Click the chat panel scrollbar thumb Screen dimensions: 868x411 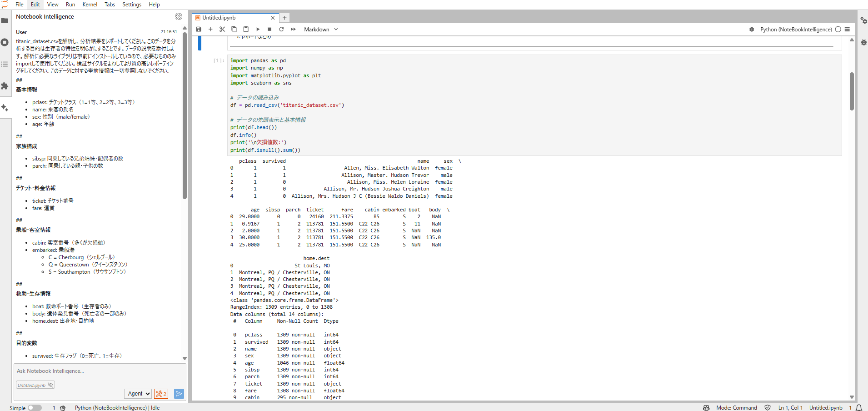[x=185, y=115]
